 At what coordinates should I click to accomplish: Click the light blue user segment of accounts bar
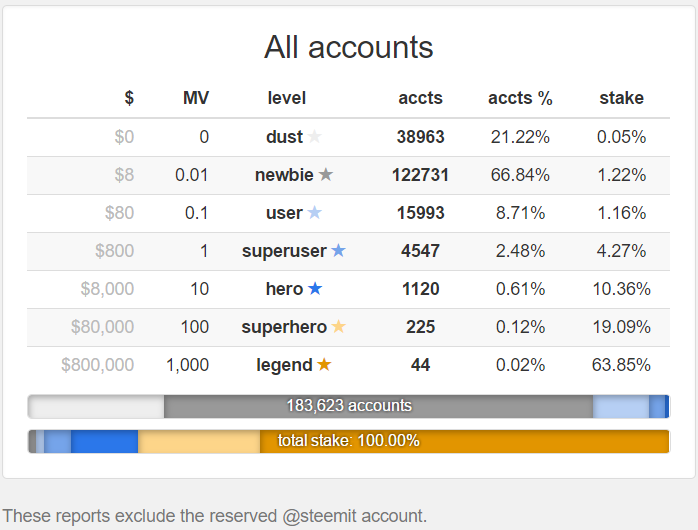pos(620,406)
